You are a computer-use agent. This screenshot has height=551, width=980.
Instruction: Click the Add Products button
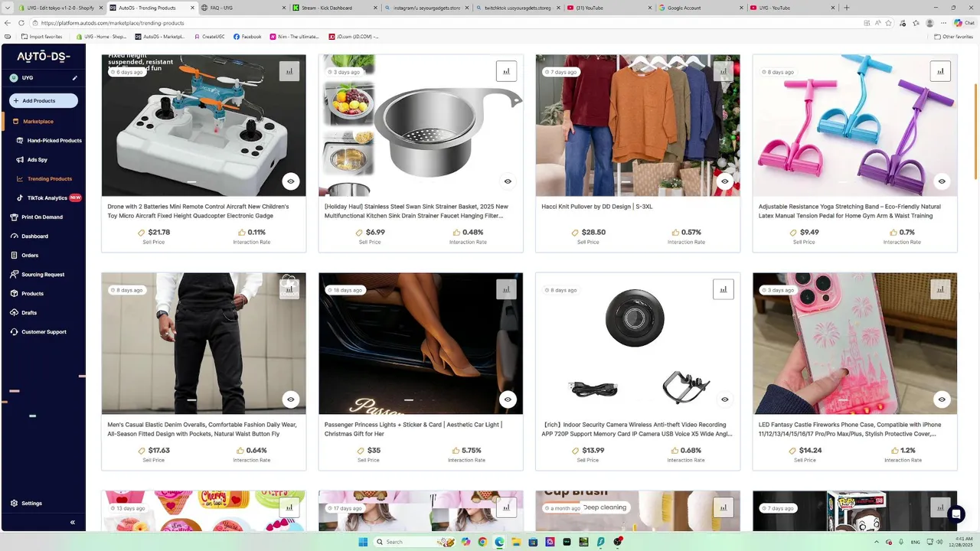(x=44, y=100)
